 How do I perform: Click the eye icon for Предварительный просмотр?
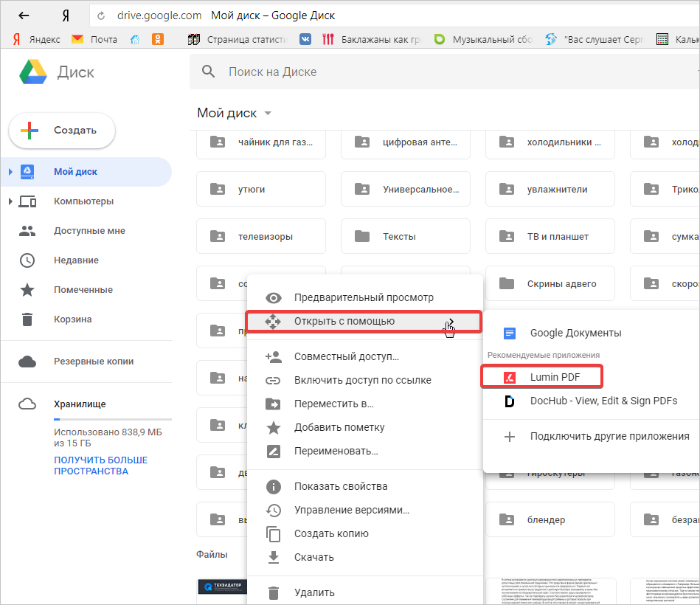[274, 297]
